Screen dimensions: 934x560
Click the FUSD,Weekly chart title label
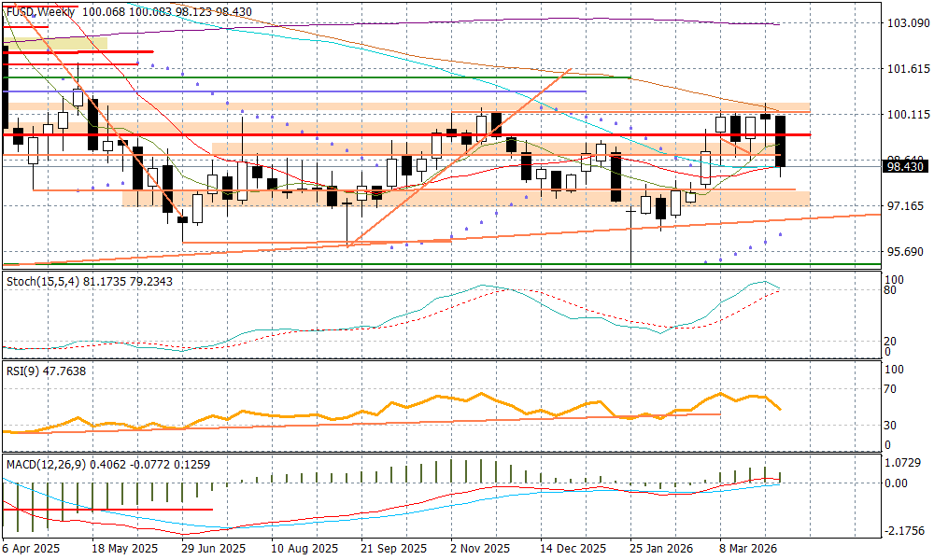coord(39,10)
